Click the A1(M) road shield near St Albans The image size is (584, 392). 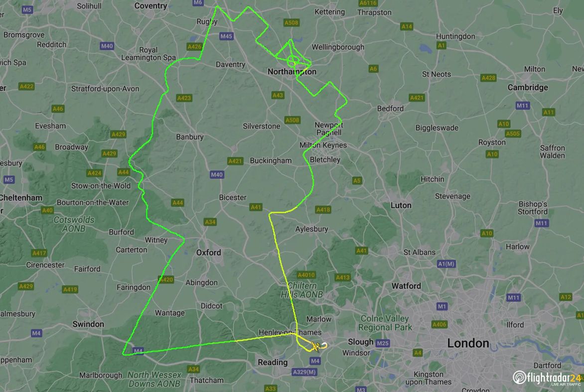[446, 264]
